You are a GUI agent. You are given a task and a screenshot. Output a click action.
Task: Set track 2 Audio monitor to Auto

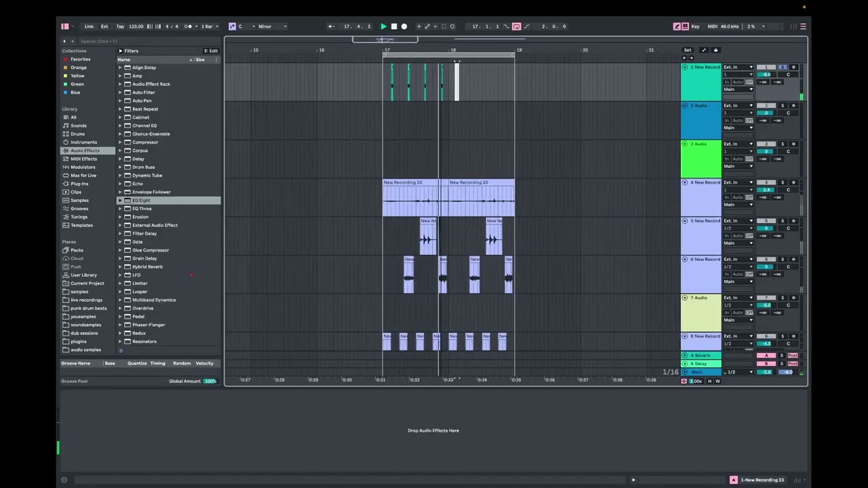pos(738,121)
